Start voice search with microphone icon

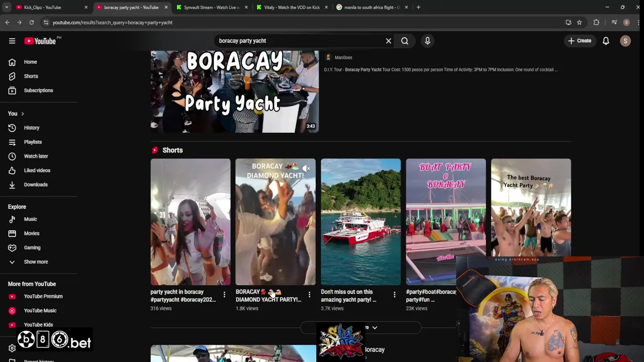pos(428,41)
